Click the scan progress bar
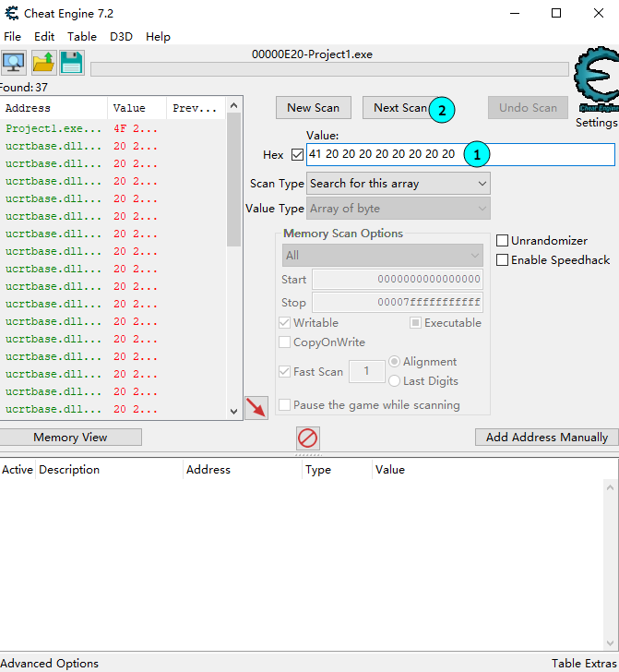Image resolution: width=619 pixels, height=672 pixels. 329,69
